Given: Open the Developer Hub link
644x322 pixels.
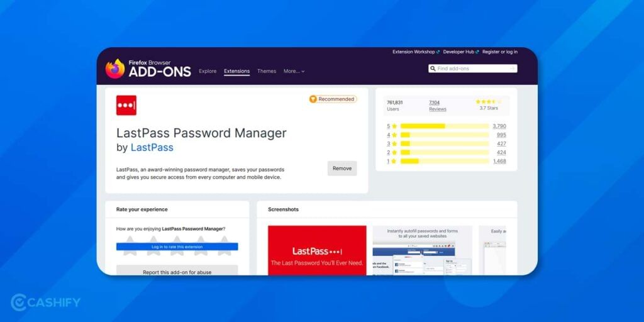Looking at the screenshot, I should pos(461,52).
